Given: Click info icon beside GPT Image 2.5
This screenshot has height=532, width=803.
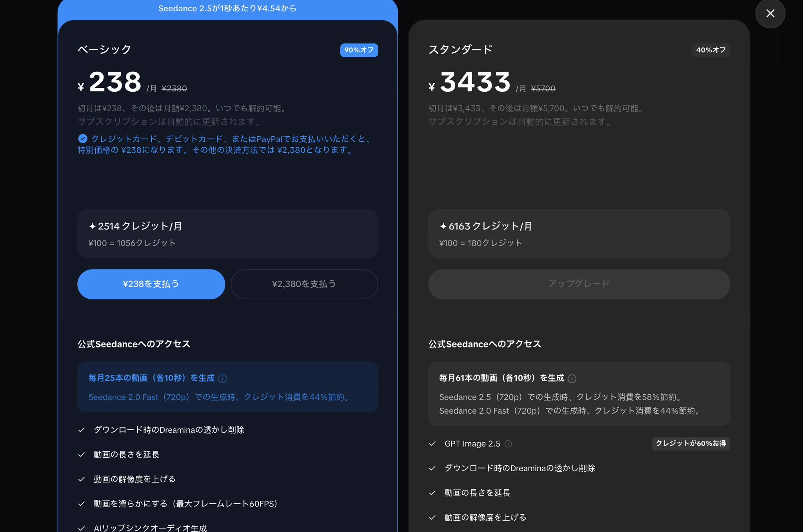Looking at the screenshot, I should (x=508, y=443).
